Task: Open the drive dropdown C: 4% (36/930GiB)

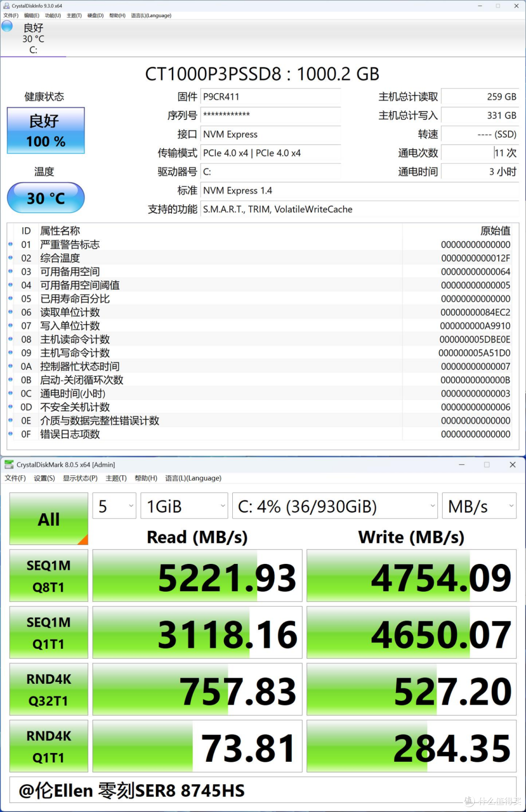Action: (335, 506)
